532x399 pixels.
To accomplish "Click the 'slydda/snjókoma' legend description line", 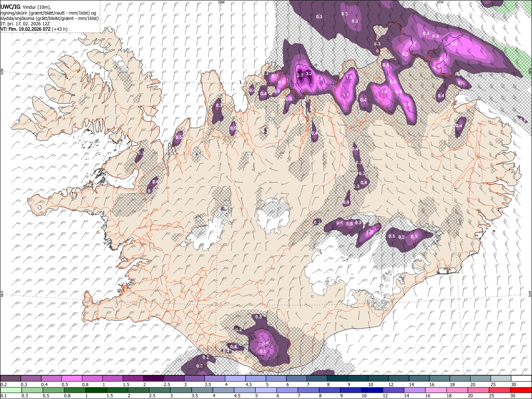I will point(49,18).
